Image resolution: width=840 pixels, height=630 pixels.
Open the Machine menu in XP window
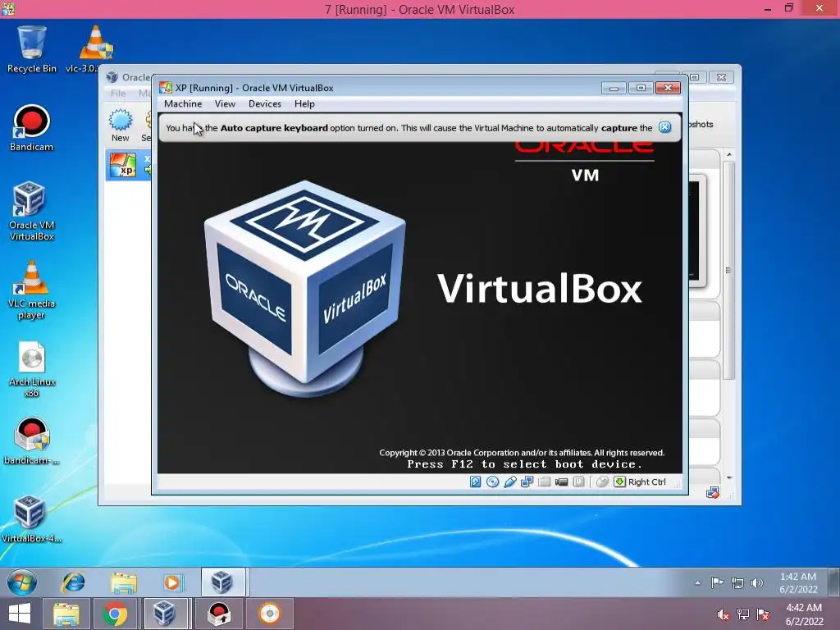183,104
